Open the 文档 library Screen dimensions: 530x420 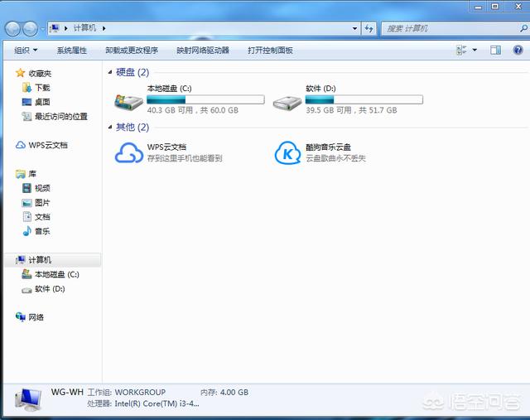42,217
